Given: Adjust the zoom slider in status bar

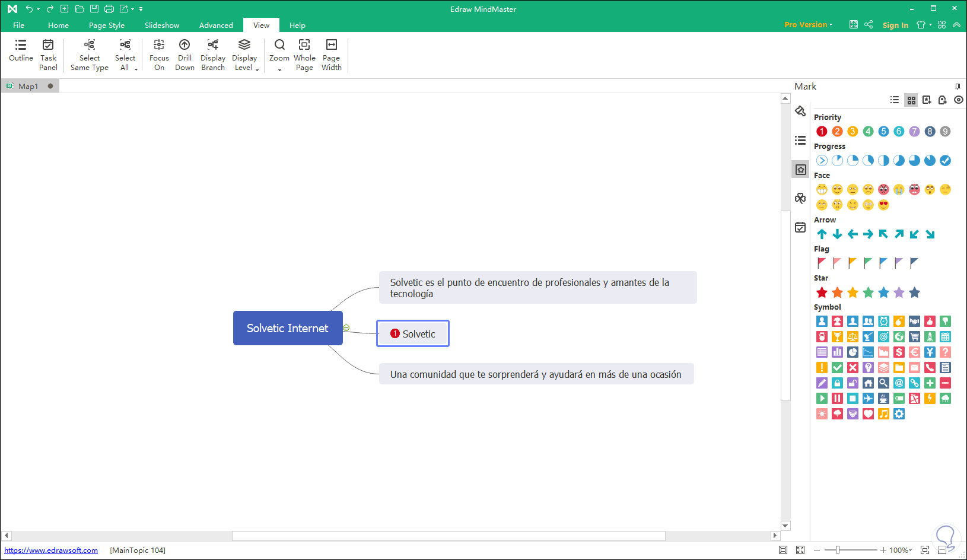Looking at the screenshot, I should (837, 551).
